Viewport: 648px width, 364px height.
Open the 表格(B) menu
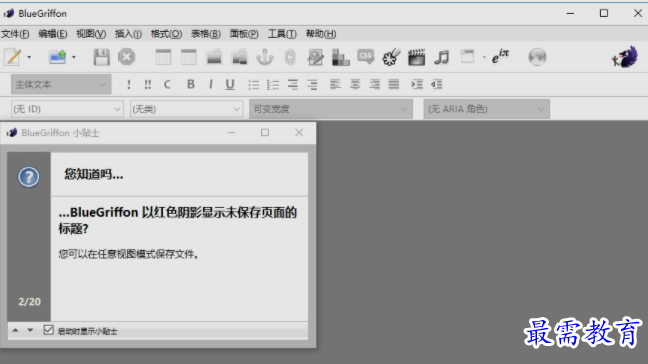(205, 34)
